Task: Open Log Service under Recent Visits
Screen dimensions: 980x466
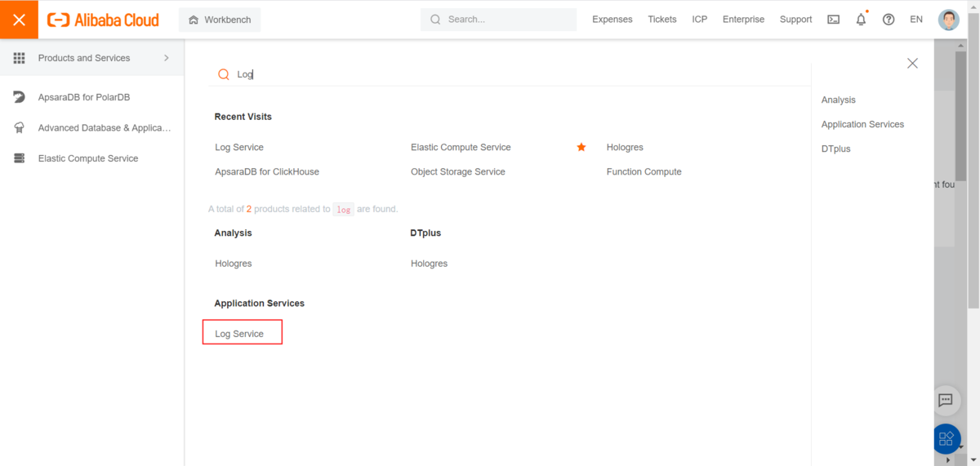Action: (x=239, y=148)
